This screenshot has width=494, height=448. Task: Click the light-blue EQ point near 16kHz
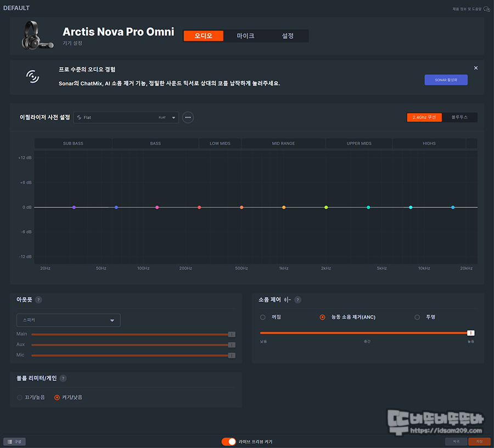(453, 208)
